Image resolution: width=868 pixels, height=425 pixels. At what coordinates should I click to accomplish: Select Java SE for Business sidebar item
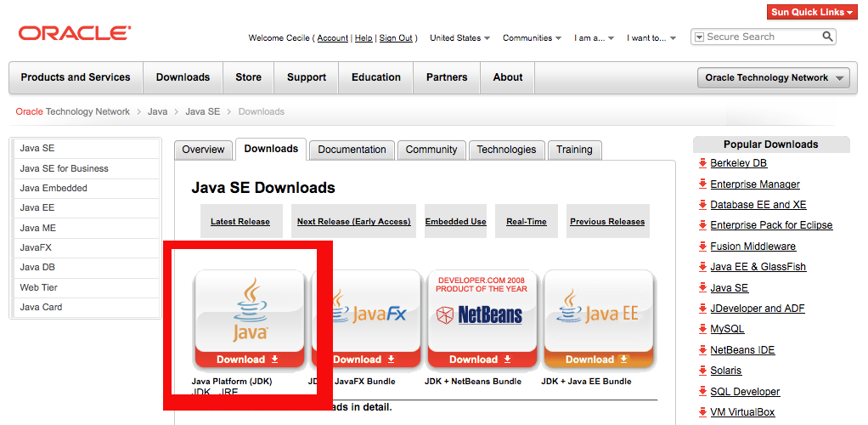[x=85, y=168]
